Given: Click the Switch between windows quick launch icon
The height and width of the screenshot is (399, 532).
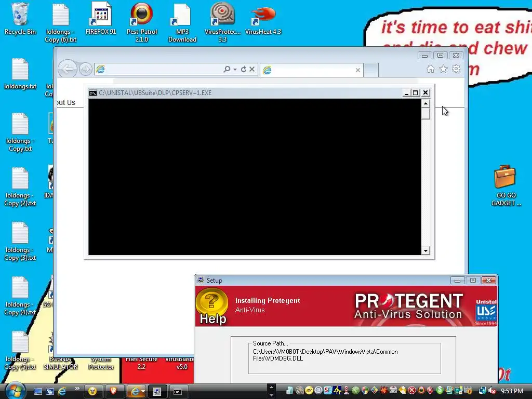Looking at the screenshot, I should tap(49, 391).
